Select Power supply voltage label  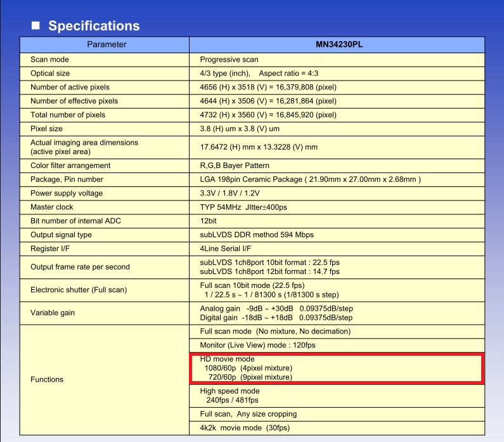click(x=67, y=193)
